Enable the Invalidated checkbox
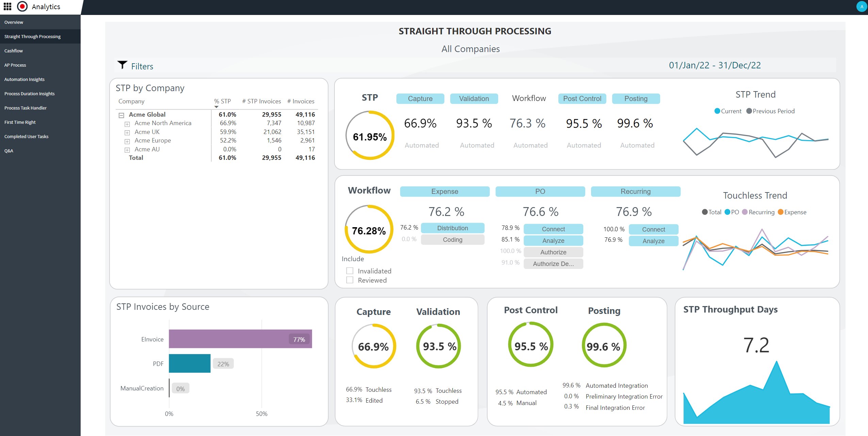This screenshot has width=868, height=436. pyautogui.click(x=349, y=271)
